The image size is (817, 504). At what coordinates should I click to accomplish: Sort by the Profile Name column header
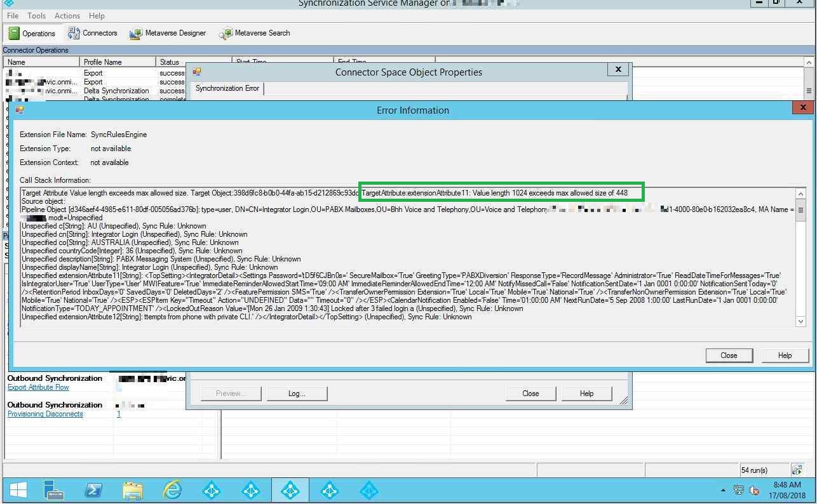pyautogui.click(x=118, y=62)
